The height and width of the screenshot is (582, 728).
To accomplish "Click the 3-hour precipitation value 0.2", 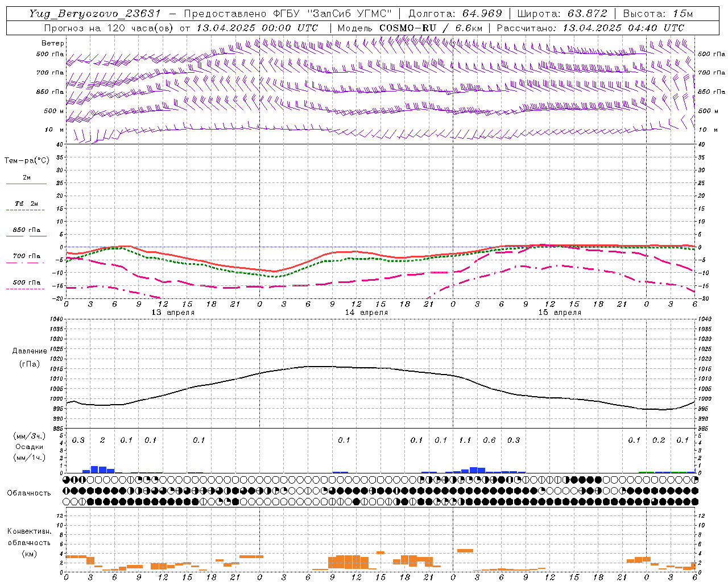I will (x=659, y=440).
